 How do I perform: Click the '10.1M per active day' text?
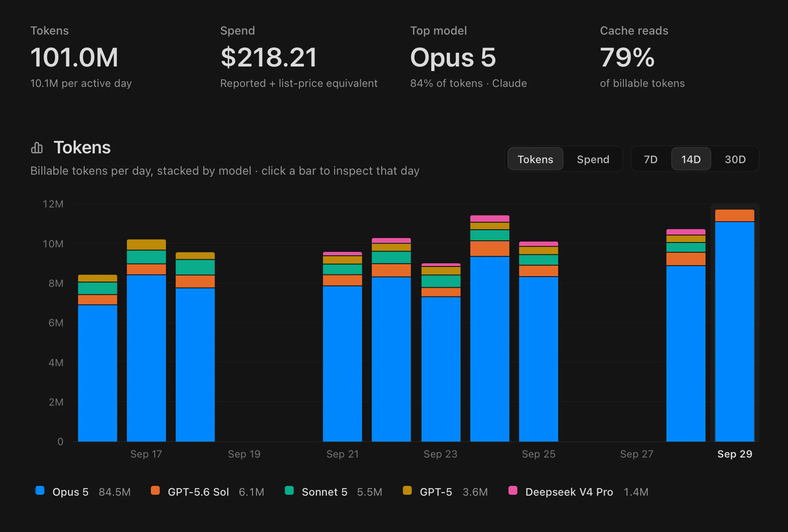coord(81,83)
